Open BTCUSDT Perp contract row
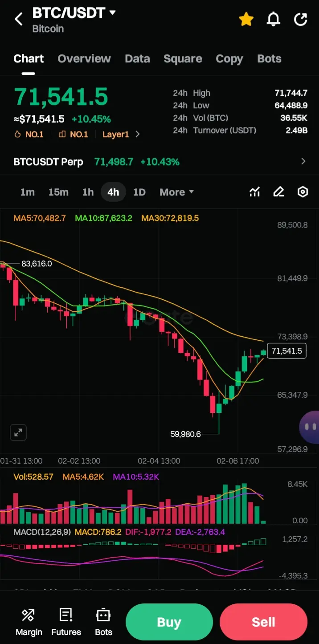 (x=159, y=162)
